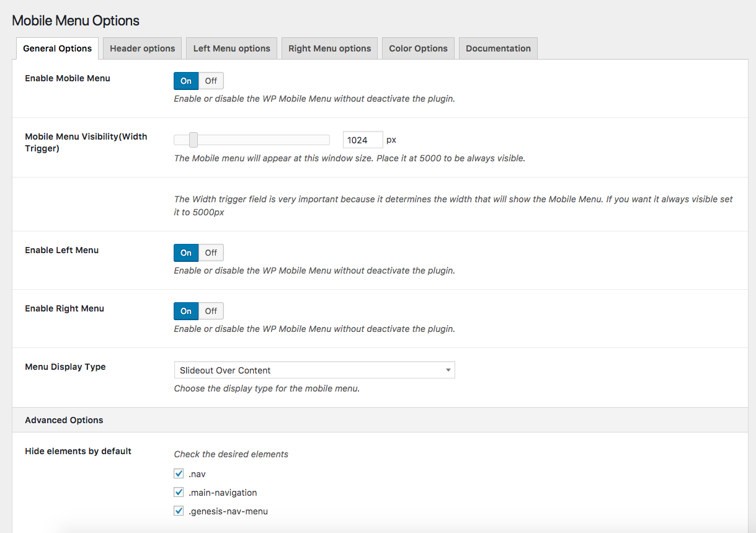
Task: Open the Right Menu options tab
Action: [329, 48]
